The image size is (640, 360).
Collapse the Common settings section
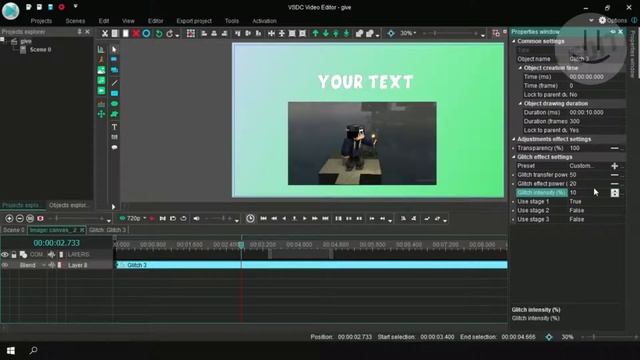click(x=514, y=41)
